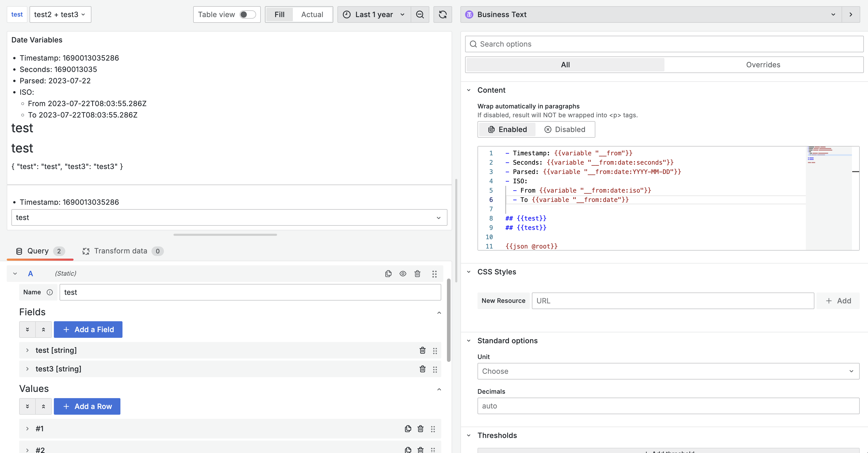This screenshot has height=453, width=868.
Task: Expand the test [string] field
Action: click(28, 350)
